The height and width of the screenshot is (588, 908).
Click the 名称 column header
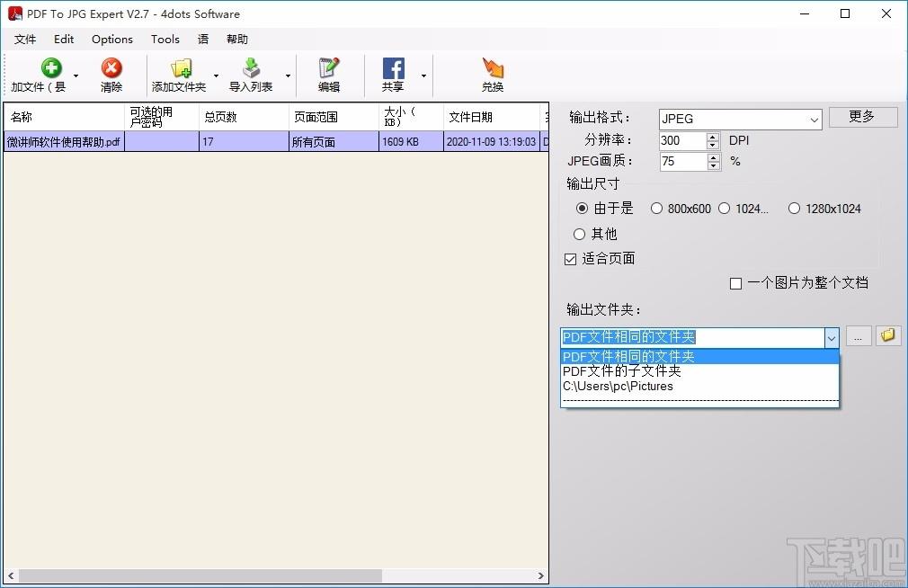click(x=64, y=117)
